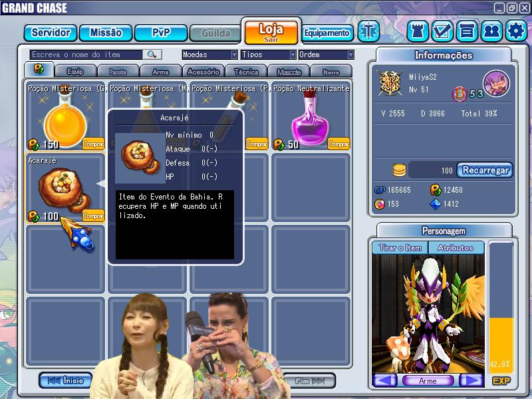Click the T snowflake title icon

(x=369, y=31)
